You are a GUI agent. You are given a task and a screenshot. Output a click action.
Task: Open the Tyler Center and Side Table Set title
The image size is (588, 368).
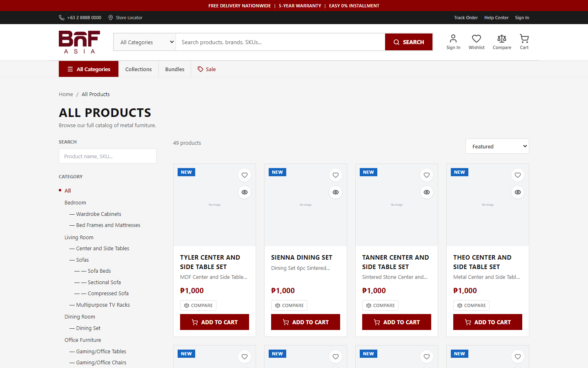point(210,262)
